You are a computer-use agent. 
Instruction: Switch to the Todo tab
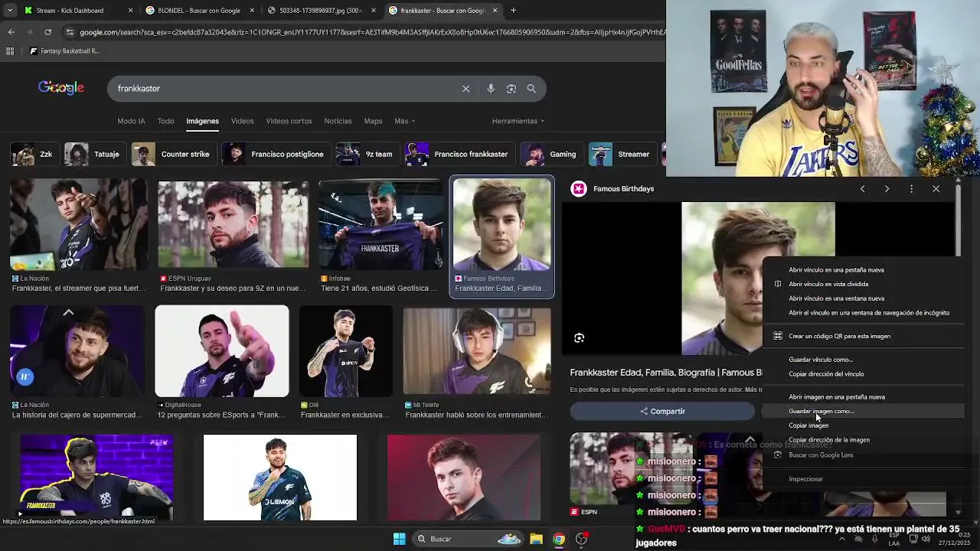[x=165, y=121]
